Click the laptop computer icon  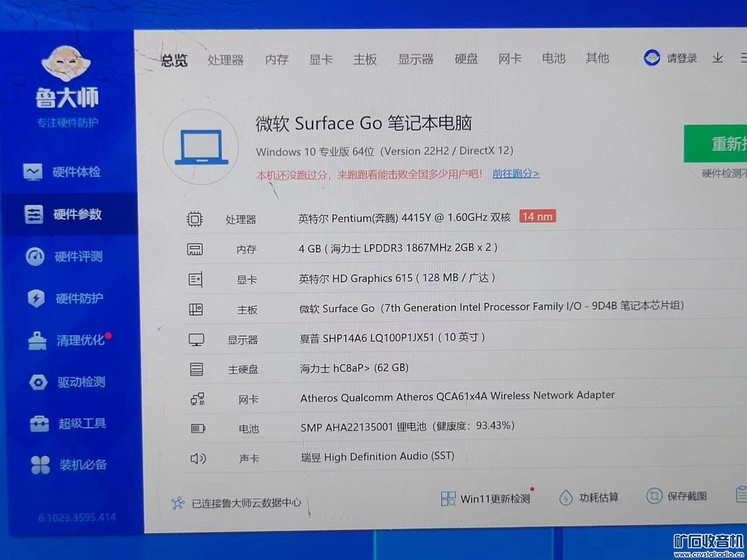click(x=201, y=147)
